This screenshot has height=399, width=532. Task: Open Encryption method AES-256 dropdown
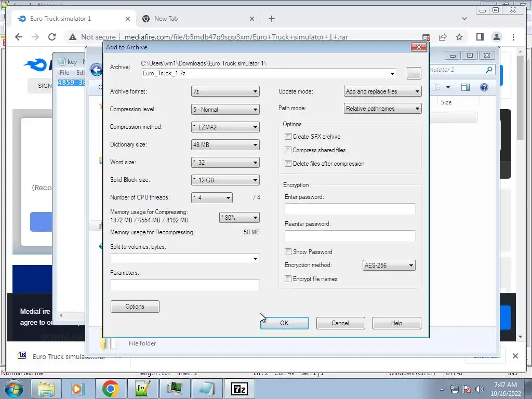pyautogui.click(x=389, y=265)
